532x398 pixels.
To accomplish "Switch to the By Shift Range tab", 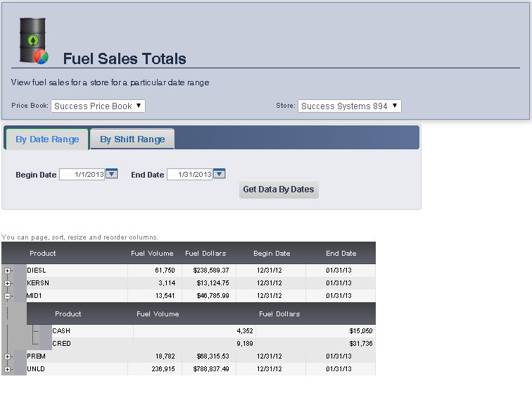I will coord(132,139).
